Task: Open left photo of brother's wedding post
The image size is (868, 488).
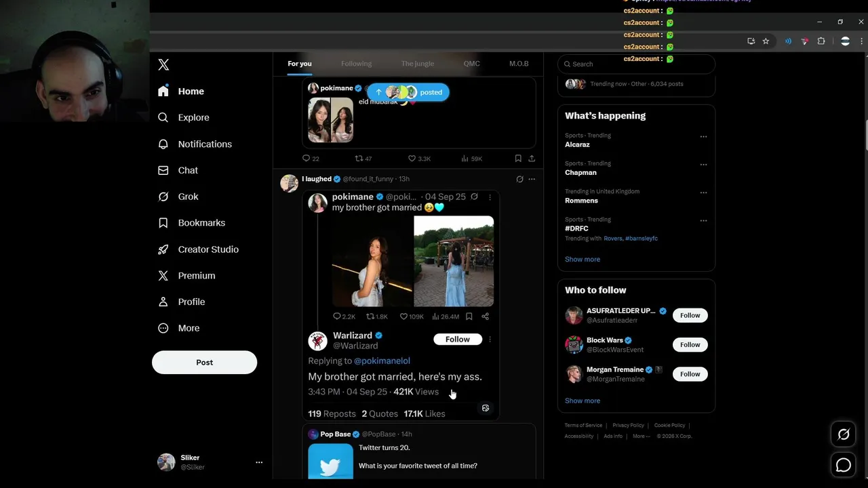Action: coord(372,262)
